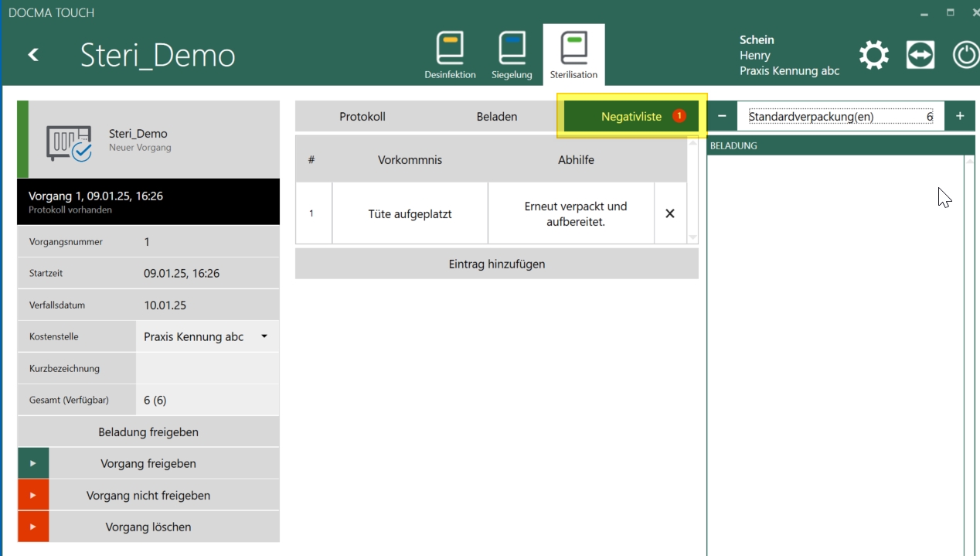Viewport: 980px width, 556px height.
Task: Click the arrow beside Vorgang nicht freigeben
Action: 33,495
